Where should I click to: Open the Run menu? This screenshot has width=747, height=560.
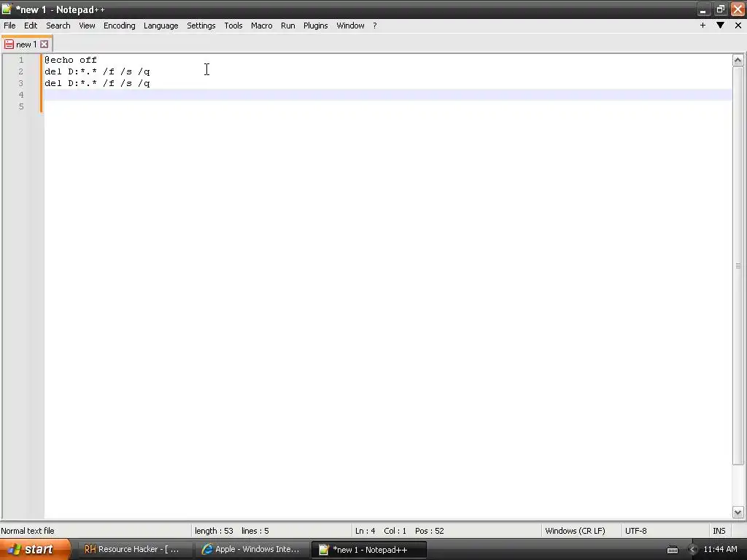click(287, 26)
